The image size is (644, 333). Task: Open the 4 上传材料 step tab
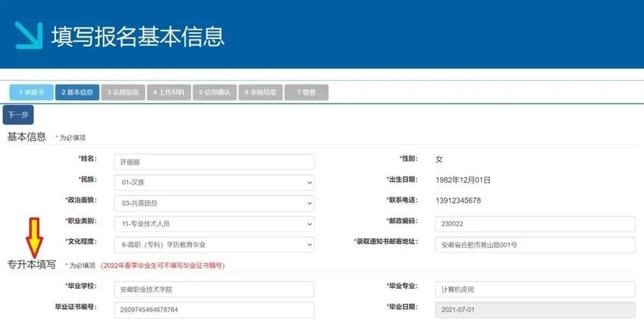169,92
